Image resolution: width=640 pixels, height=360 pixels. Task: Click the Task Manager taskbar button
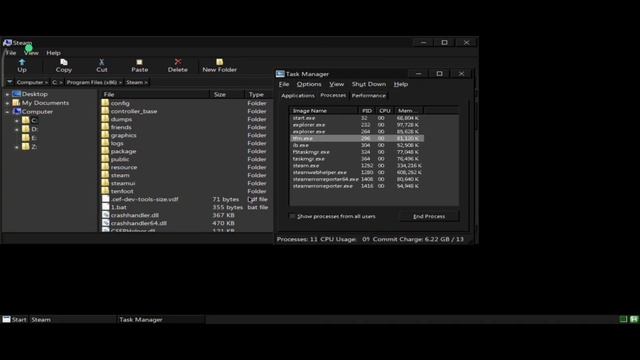[x=161, y=319]
